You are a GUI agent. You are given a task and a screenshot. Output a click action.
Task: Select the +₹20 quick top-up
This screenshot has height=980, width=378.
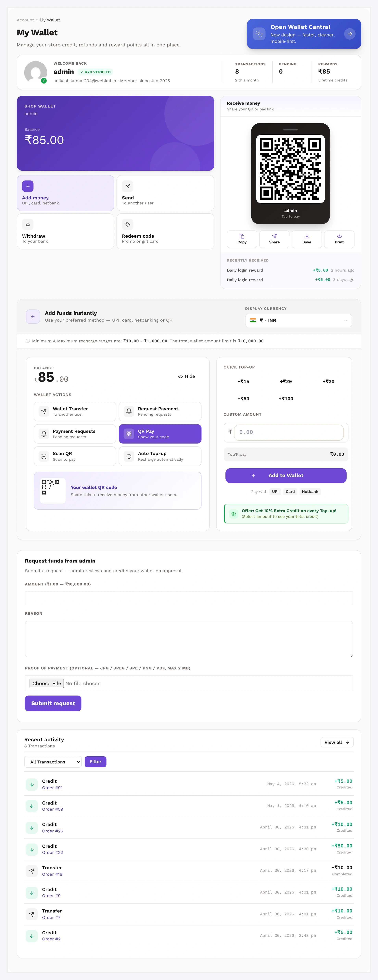pyautogui.click(x=286, y=382)
